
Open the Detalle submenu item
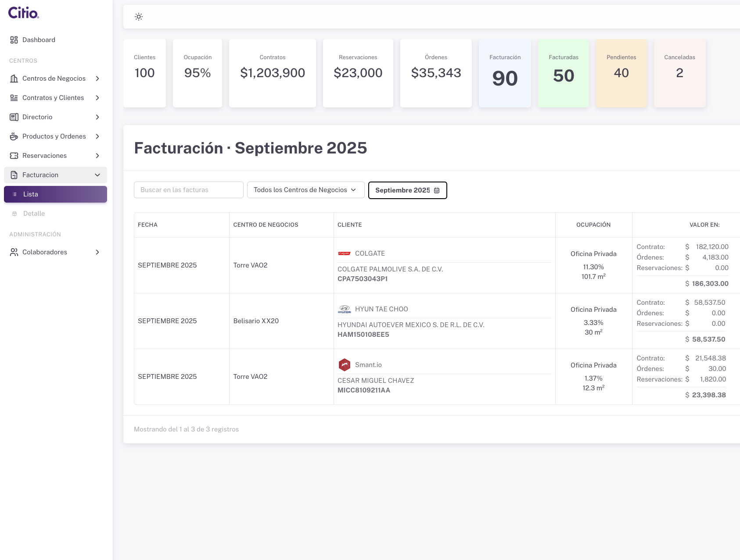point(34,214)
